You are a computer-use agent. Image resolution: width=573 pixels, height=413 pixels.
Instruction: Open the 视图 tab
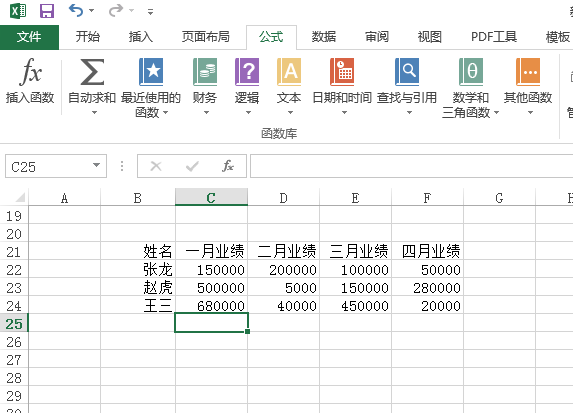tap(429, 37)
